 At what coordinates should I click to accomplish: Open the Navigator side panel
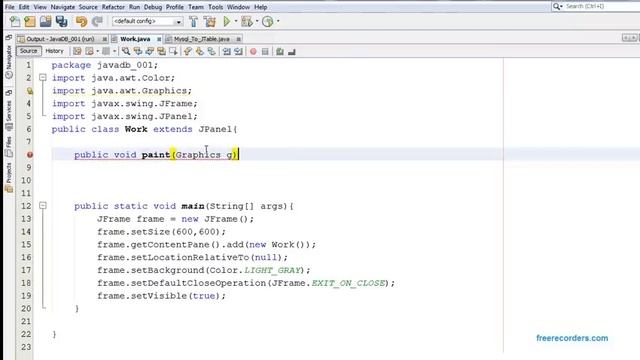tap(9, 61)
